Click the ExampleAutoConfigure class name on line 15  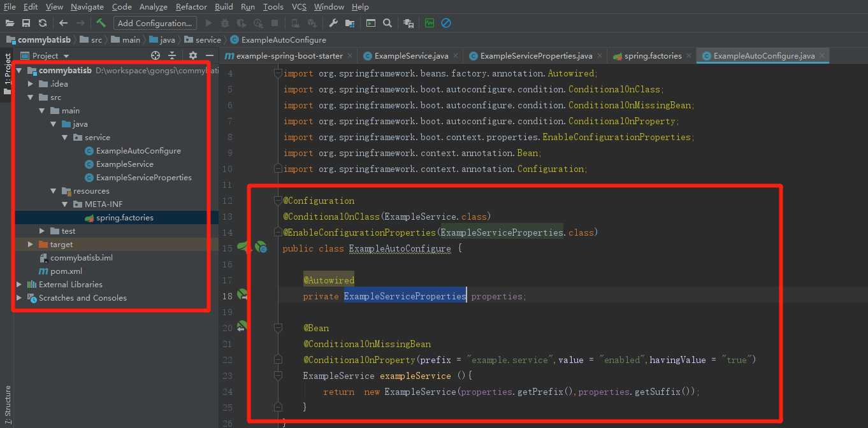pos(400,248)
